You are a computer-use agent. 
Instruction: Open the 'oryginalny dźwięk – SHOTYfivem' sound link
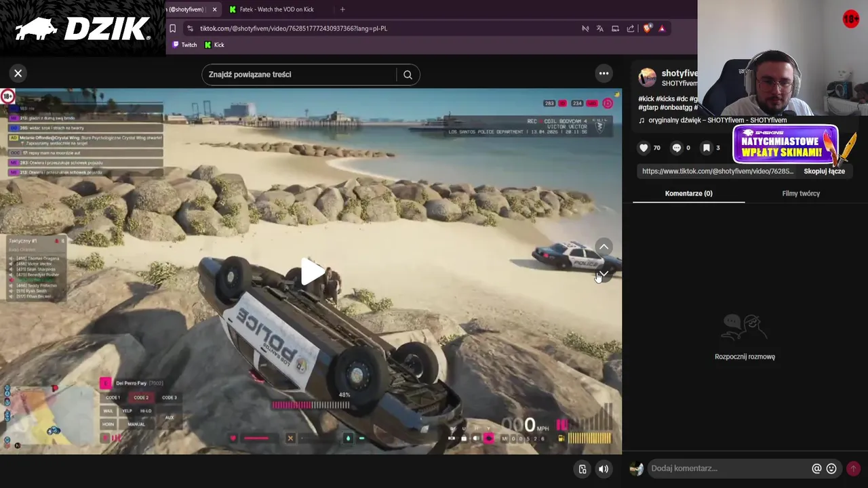[717, 120]
